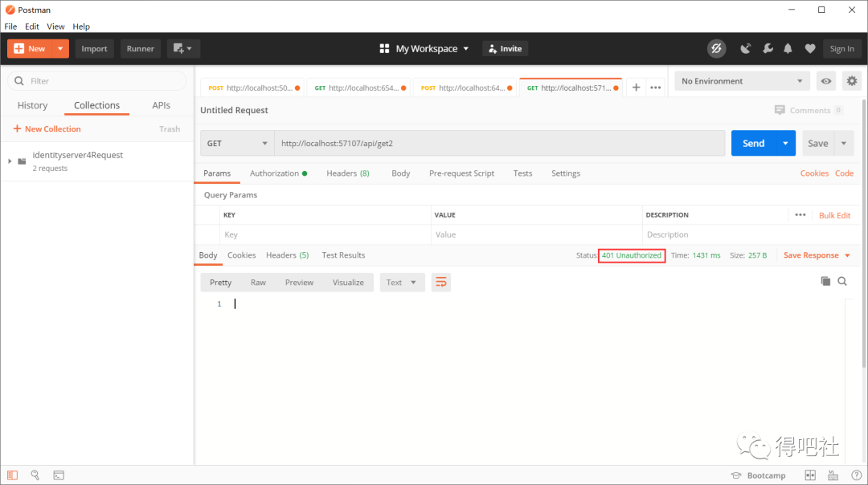Open the new window icon dropdown
This screenshot has width=868, height=485.
click(x=182, y=49)
